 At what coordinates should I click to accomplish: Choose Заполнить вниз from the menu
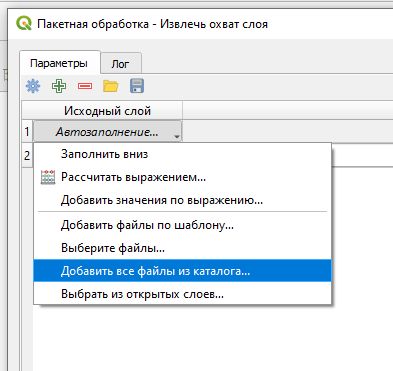pyautogui.click(x=182, y=154)
